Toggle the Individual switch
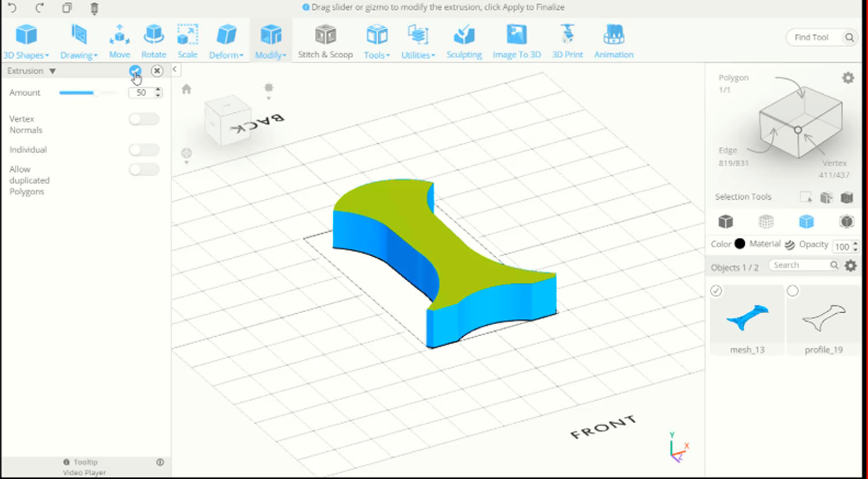This screenshot has height=479, width=868. [144, 150]
